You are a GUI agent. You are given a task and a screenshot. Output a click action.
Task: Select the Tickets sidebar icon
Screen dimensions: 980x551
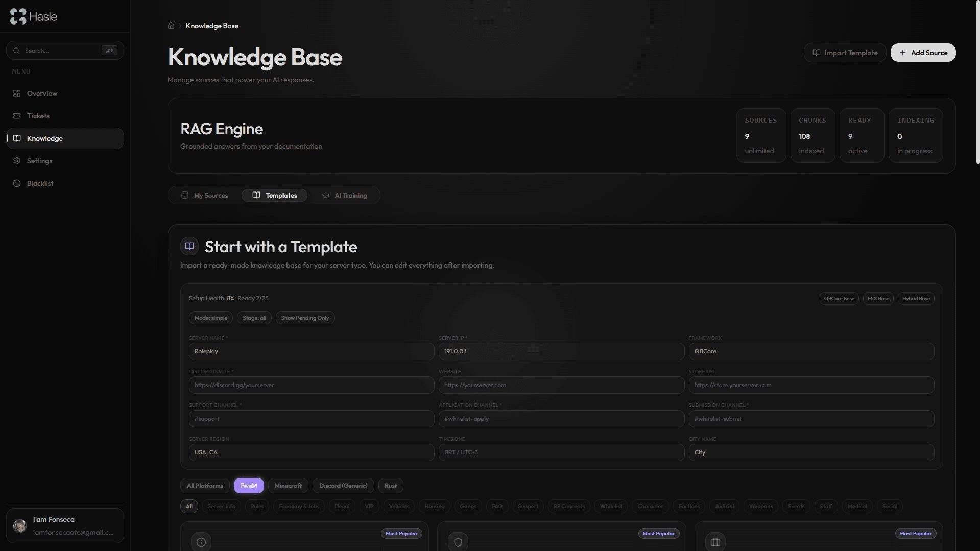[x=17, y=116]
